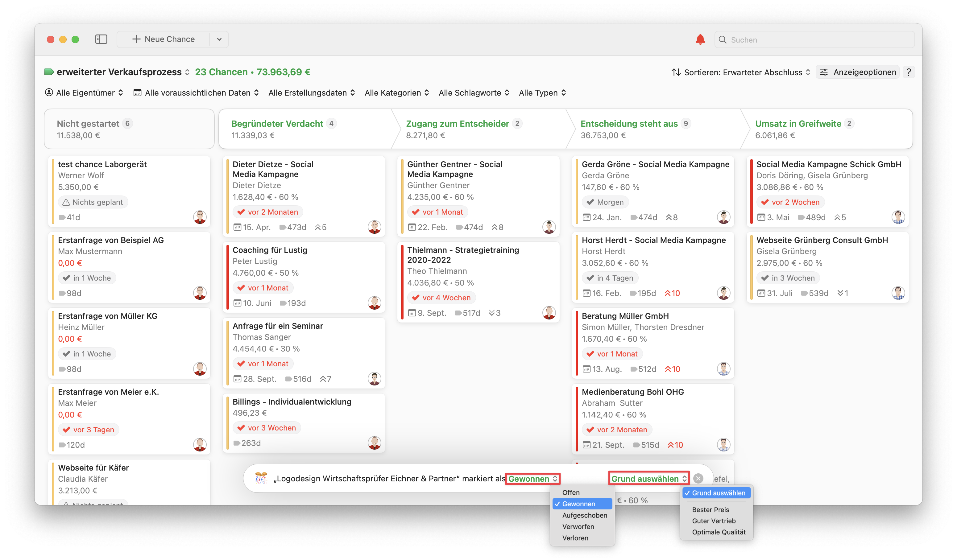
Task: Click the party popper icon in banner
Action: (x=261, y=478)
